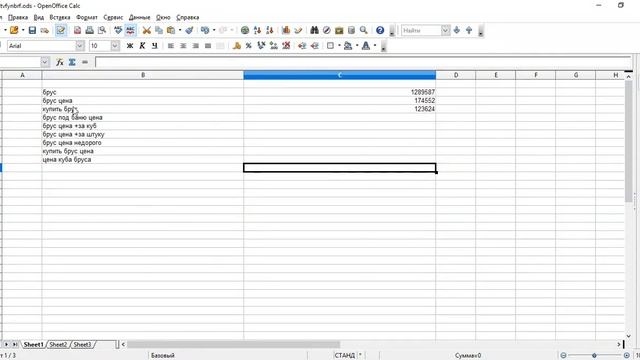Export directly as PDF icon

pyautogui.click(x=77, y=30)
